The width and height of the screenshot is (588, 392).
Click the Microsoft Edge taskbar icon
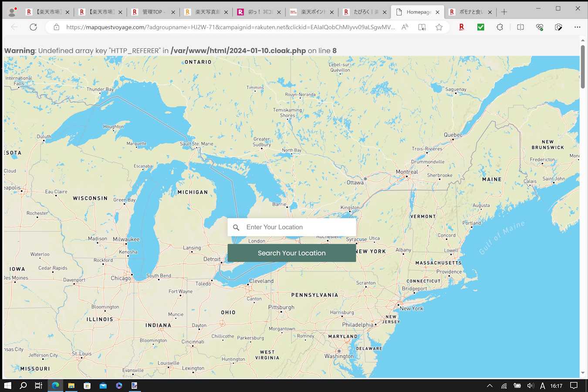(x=55, y=385)
